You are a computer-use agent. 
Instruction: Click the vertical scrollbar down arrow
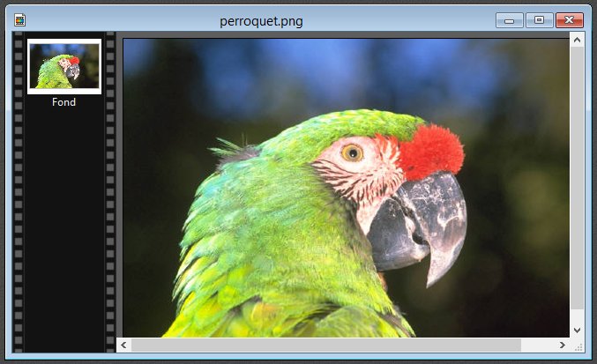pyautogui.click(x=577, y=330)
